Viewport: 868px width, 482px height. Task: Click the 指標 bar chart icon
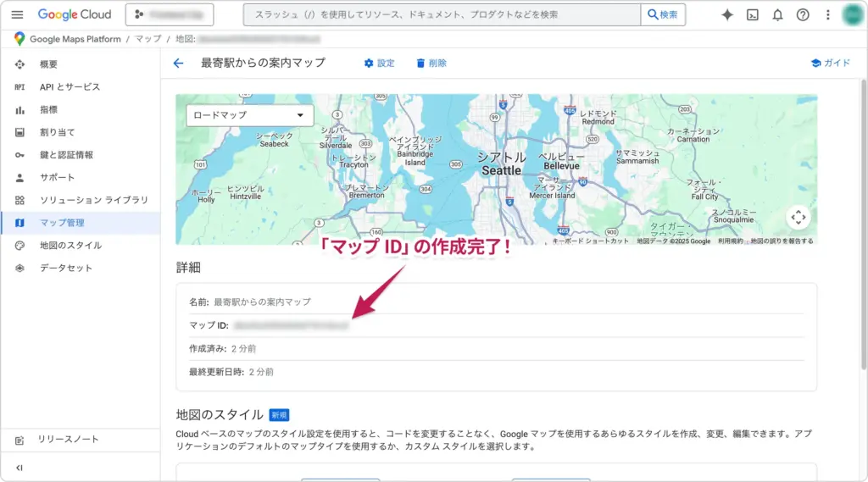(19, 109)
